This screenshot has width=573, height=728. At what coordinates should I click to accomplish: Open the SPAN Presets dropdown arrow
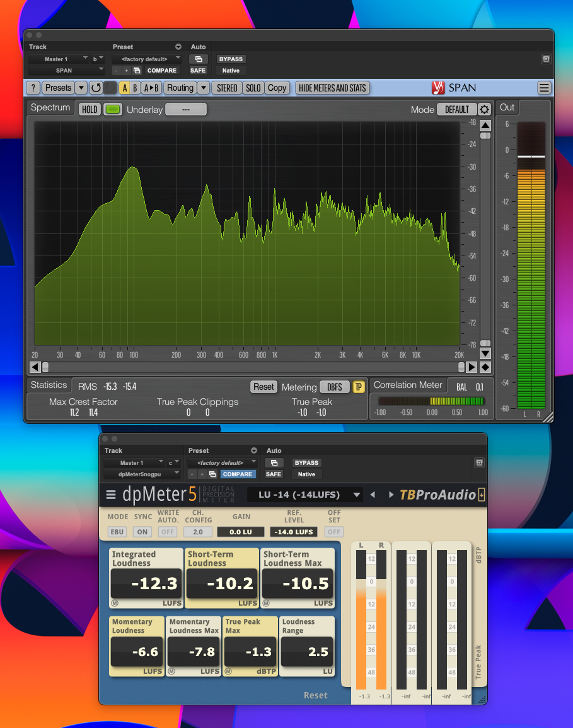tap(81, 88)
